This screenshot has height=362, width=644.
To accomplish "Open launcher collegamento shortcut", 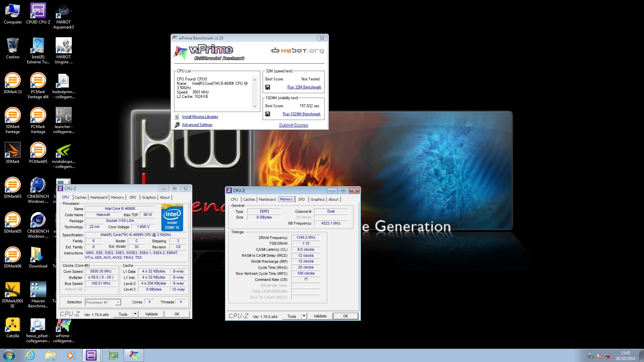I will pyautogui.click(x=63, y=121).
